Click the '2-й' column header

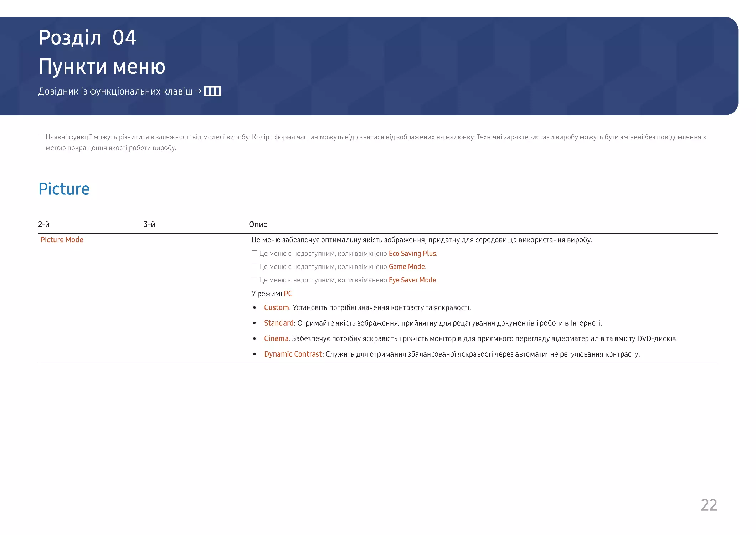coord(43,224)
